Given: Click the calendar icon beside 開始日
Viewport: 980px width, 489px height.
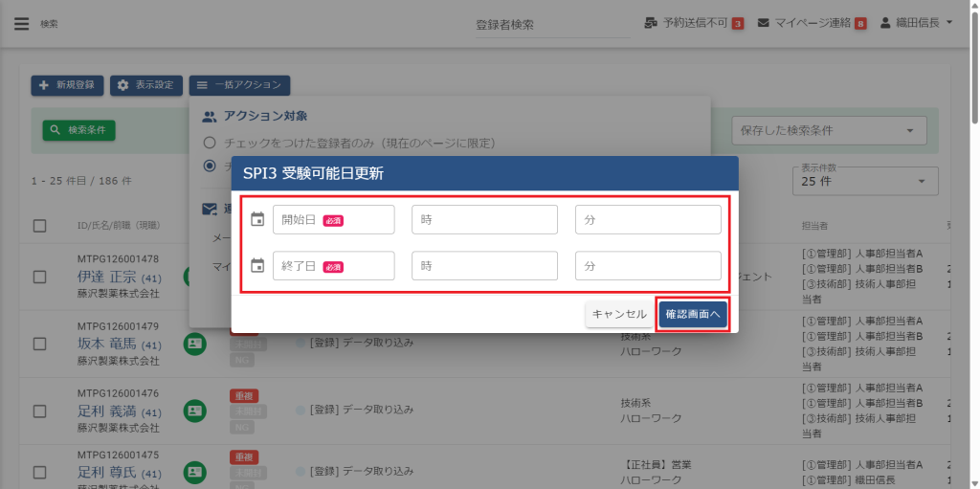Looking at the screenshot, I should tap(256, 219).
